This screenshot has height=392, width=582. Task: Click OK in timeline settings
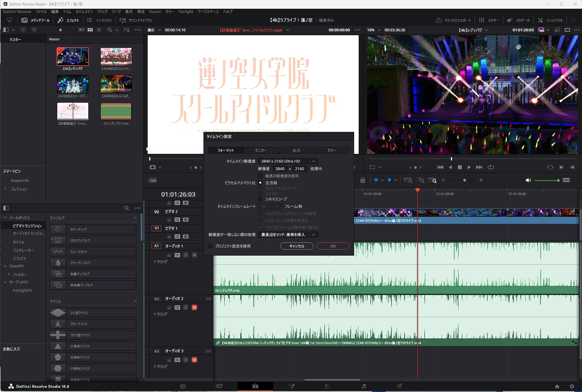pyautogui.click(x=333, y=246)
